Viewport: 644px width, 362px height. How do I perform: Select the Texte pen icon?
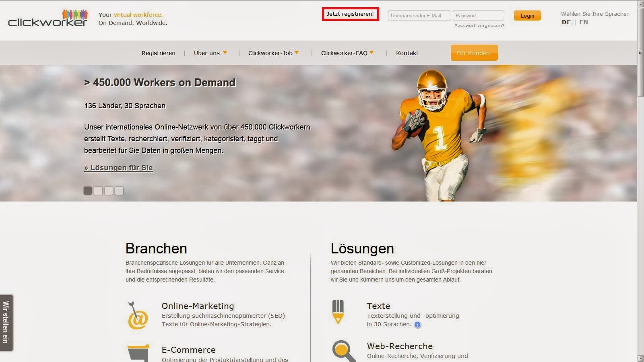[x=338, y=313]
